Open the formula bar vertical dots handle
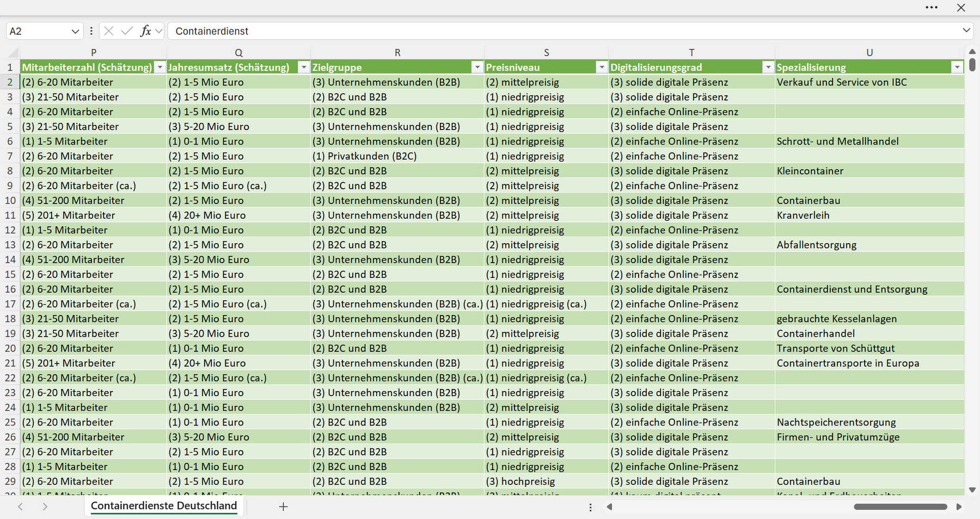980x519 pixels. [91, 31]
